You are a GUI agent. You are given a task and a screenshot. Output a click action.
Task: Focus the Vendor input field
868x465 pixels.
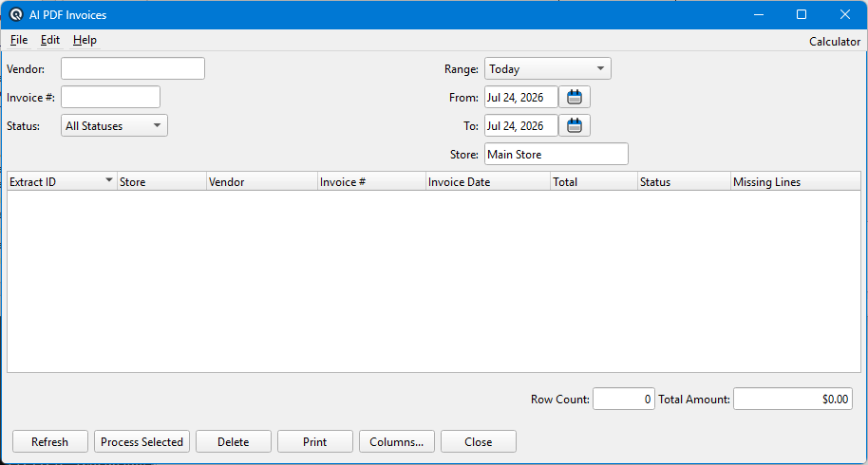pyautogui.click(x=133, y=68)
